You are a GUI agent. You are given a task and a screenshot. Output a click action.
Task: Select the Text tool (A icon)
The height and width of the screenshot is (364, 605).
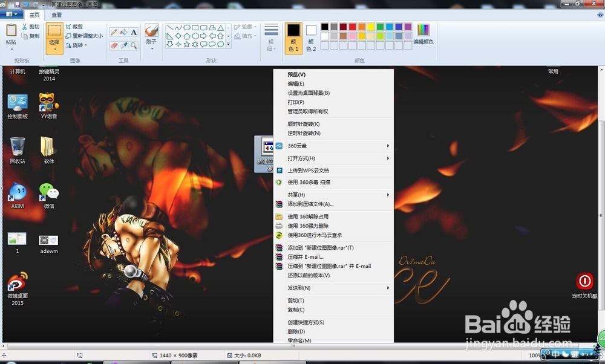(134, 33)
